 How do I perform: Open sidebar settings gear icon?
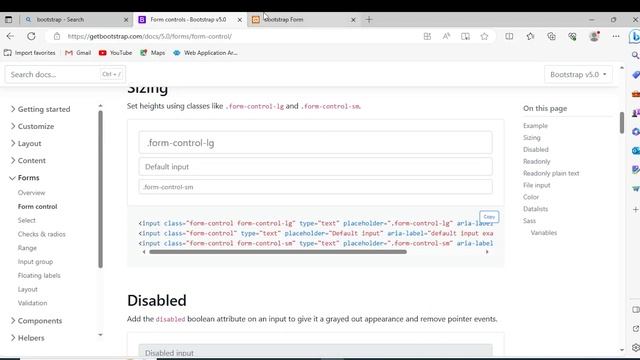coord(636,348)
